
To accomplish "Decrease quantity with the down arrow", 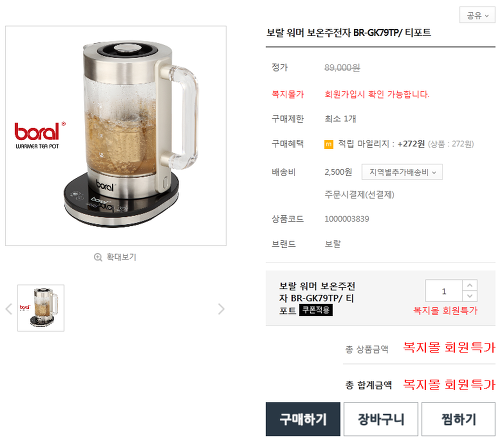I will coord(470,296).
